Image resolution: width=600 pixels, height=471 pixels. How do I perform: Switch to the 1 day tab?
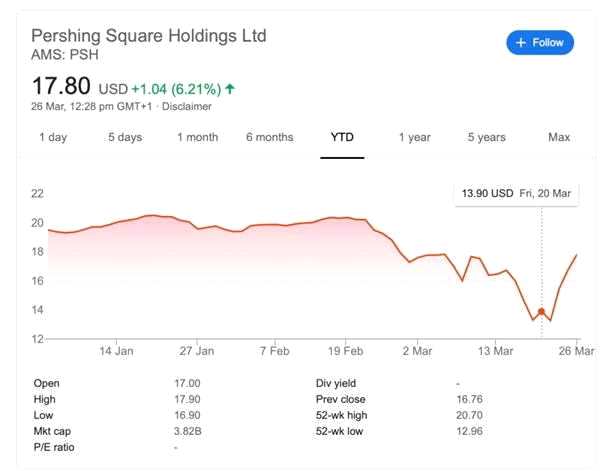coord(53,137)
